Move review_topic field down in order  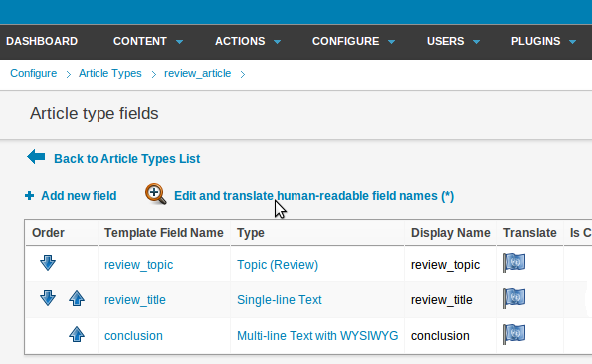[48, 263]
